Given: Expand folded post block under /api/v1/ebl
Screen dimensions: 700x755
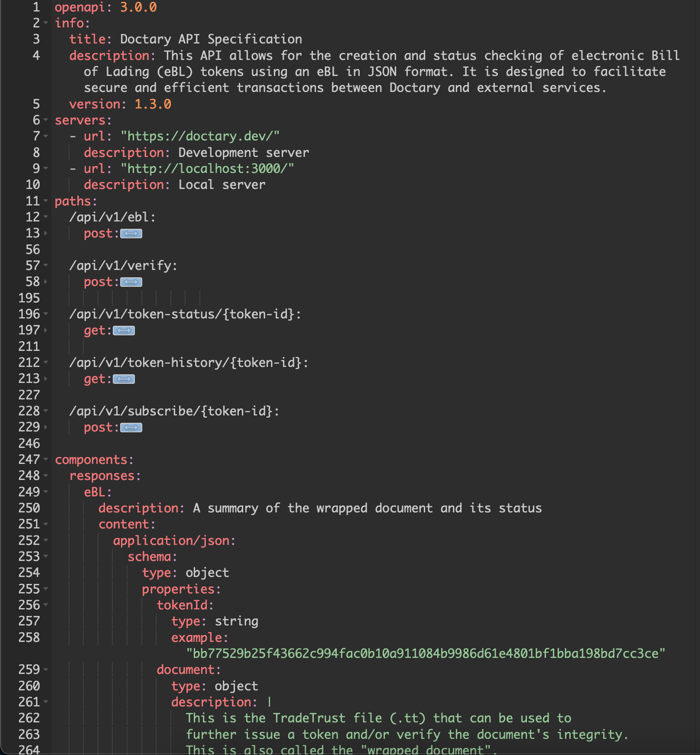Looking at the screenshot, I should point(131,234).
